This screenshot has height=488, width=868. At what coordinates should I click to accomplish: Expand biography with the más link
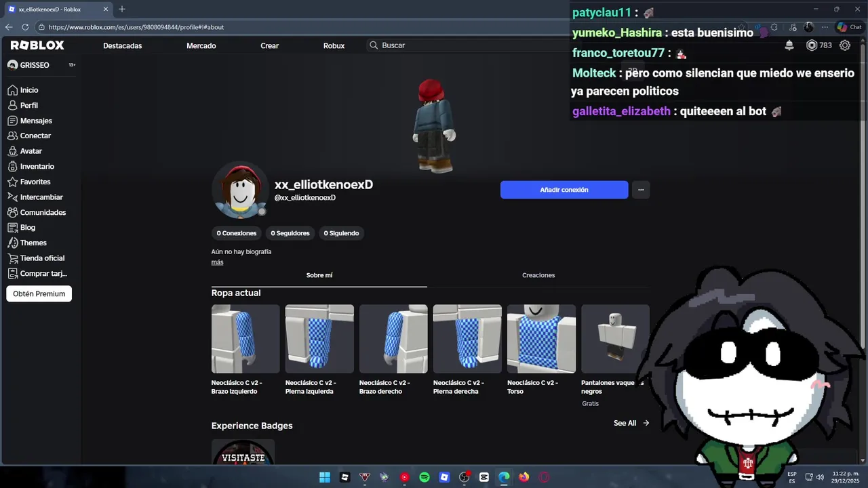pos(217,262)
